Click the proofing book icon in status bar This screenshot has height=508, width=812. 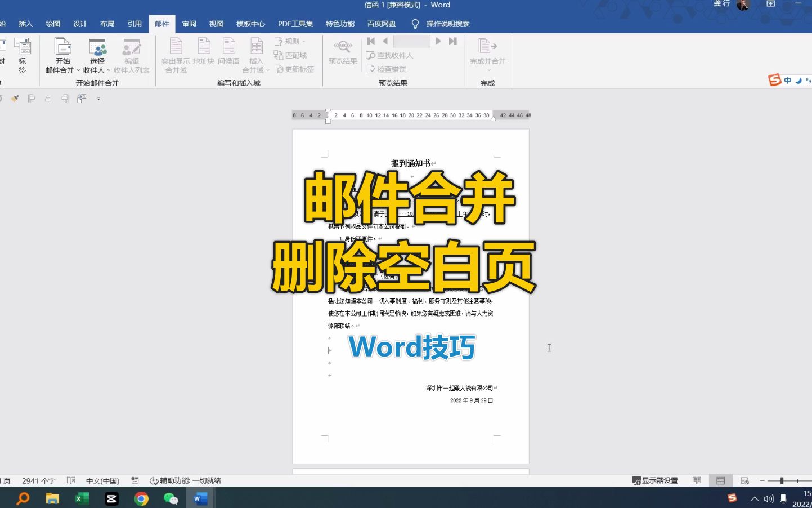tap(71, 480)
